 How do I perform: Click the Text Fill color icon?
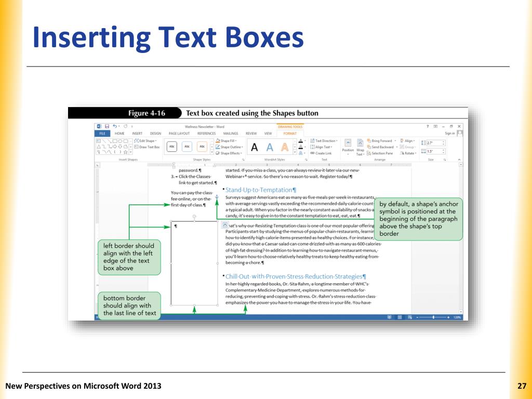coord(301,141)
